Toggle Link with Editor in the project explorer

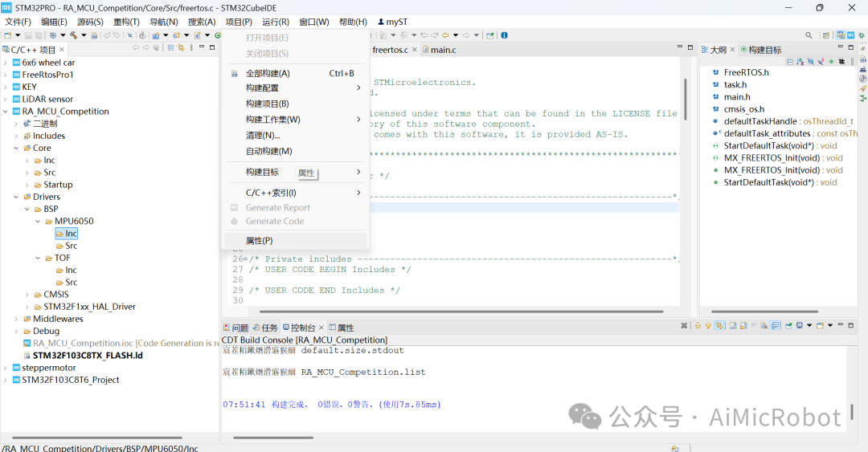click(181, 48)
